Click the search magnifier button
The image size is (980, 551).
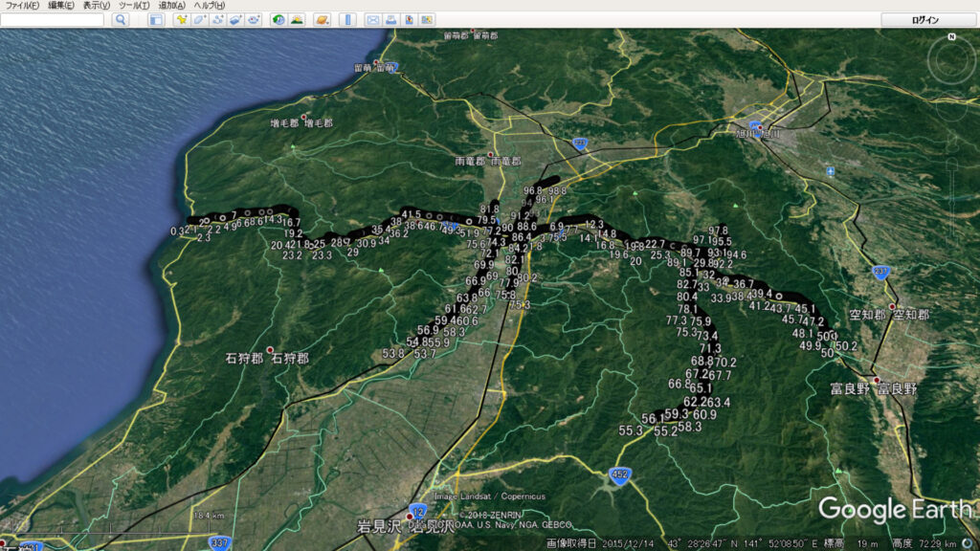tap(121, 19)
